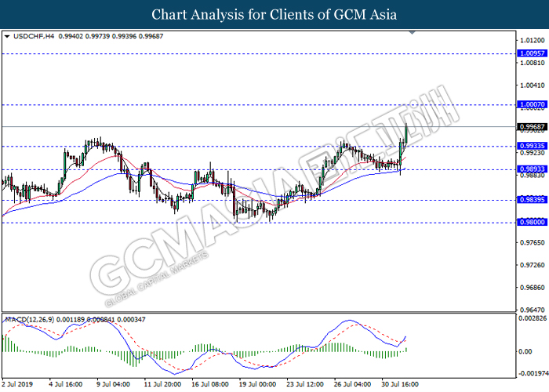
Task: Select the 0.98000 support level label
Action: (x=532, y=222)
